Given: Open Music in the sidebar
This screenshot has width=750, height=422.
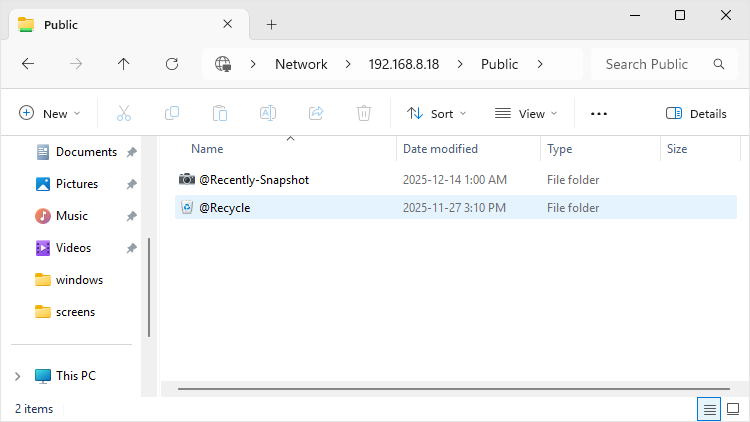Looking at the screenshot, I should (72, 216).
